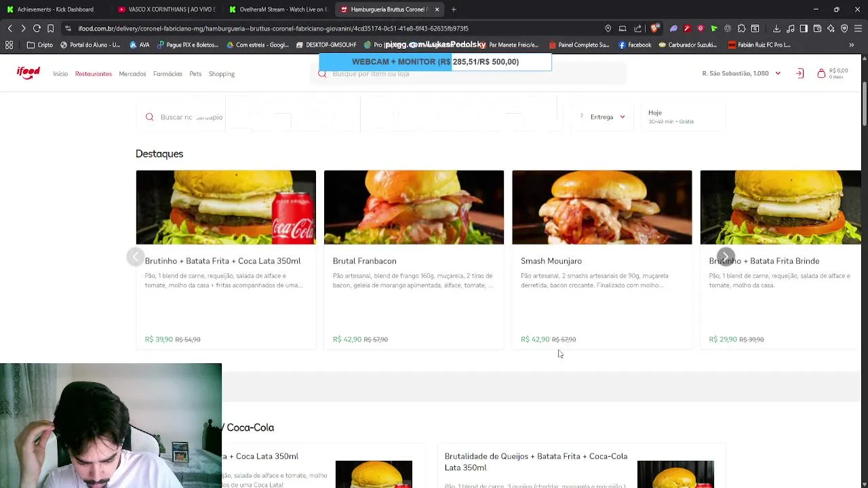Bookmark this page using the bookmark icon

pos(50,28)
